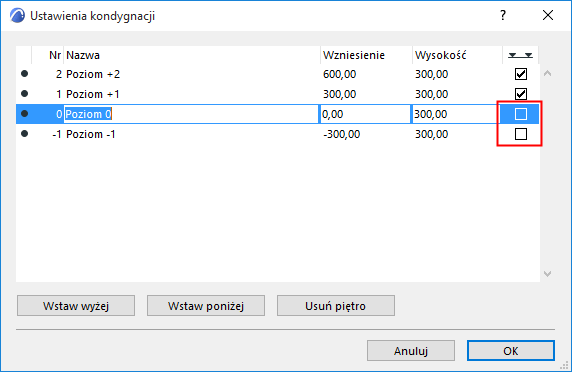
Task: Click the list scroll up arrow
Action: 547,74
